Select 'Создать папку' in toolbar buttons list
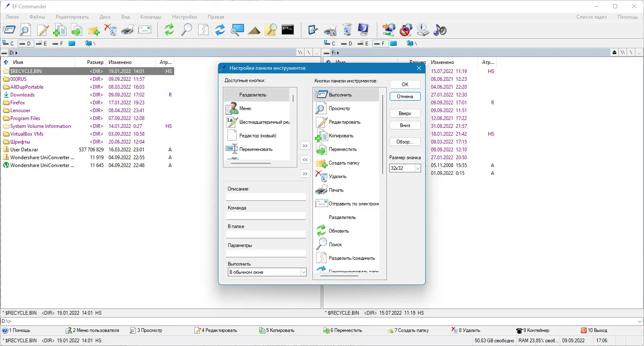The width and height of the screenshot is (644, 346). pyautogui.click(x=346, y=163)
